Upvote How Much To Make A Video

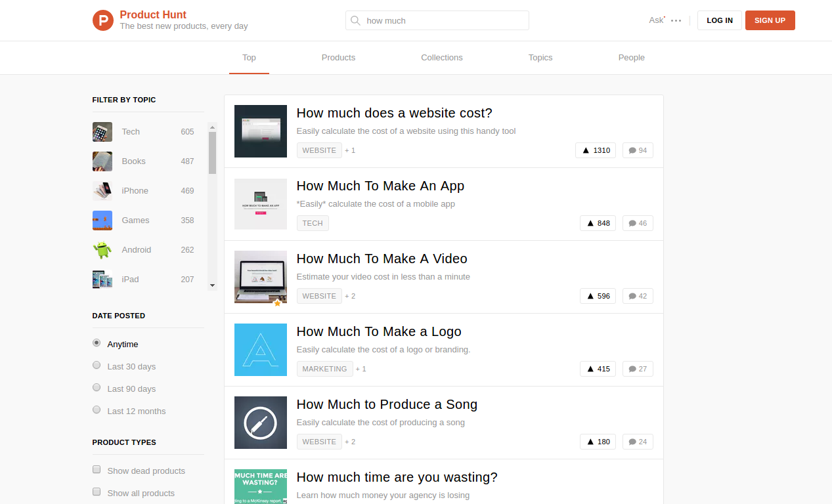point(598,296)
